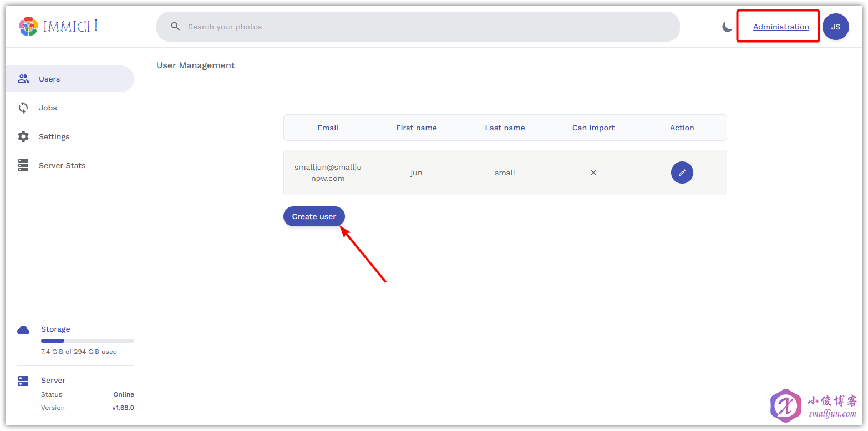Image resolution: width=868 pixels, height=431 pixels.
Task: Click the Action column header
Action: (x=682, y=128)
